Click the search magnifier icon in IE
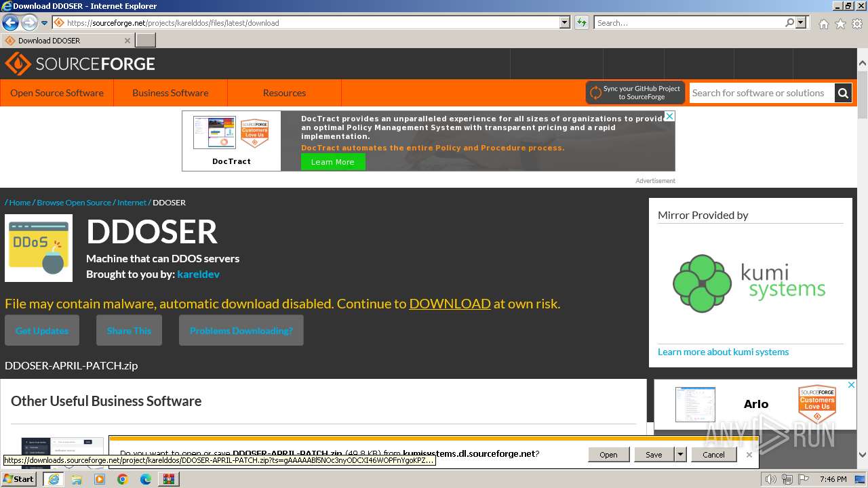The width and height of the screenshot is (868, 488). [x=789, y=22]
